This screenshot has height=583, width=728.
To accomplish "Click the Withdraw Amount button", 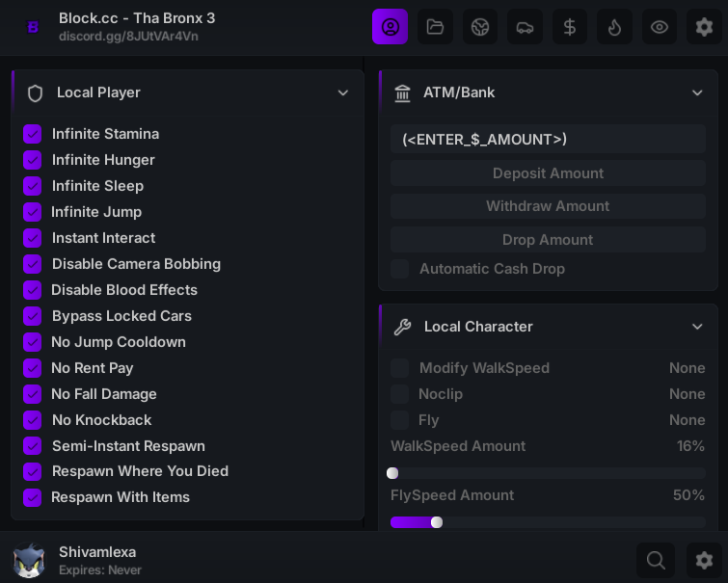I will pyautogui.click(x=548, y=206).
